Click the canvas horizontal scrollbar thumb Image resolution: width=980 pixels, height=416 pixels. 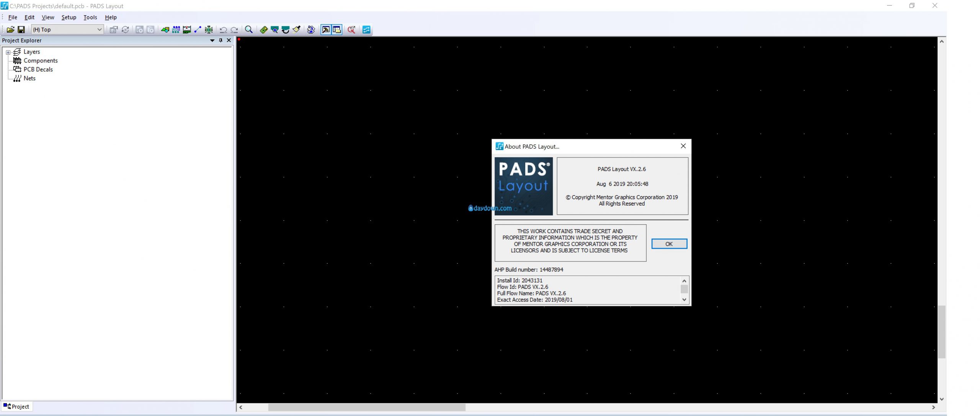click(367, 407)
